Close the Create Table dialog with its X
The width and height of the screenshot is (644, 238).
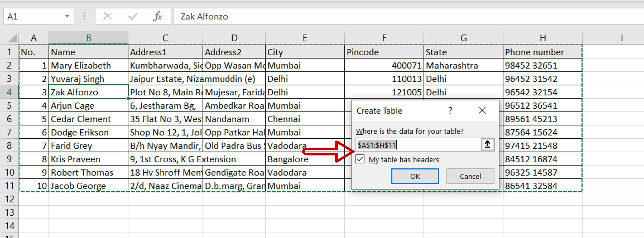click(x=482, y=111)
